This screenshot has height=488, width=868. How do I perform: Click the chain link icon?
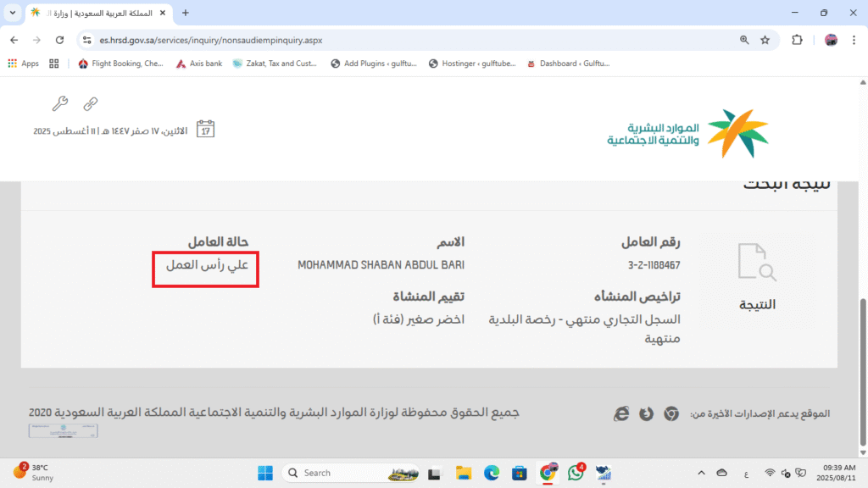tap(90, 104)
